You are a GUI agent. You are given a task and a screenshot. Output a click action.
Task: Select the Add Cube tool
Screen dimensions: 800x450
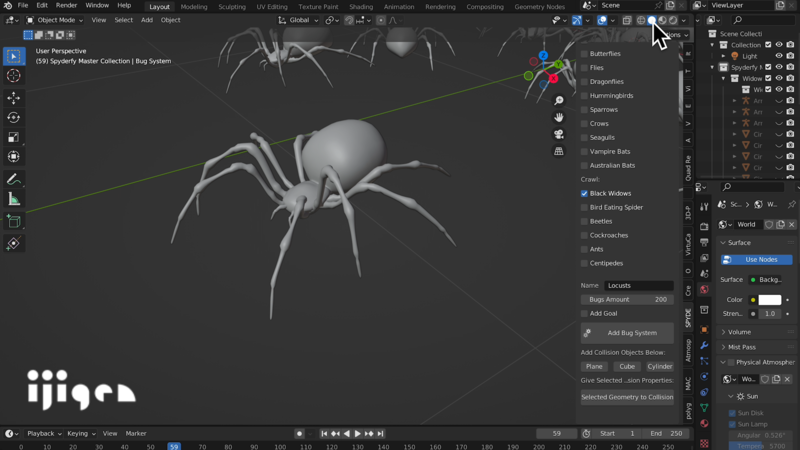pyautogui.click(x=14, y=221)
